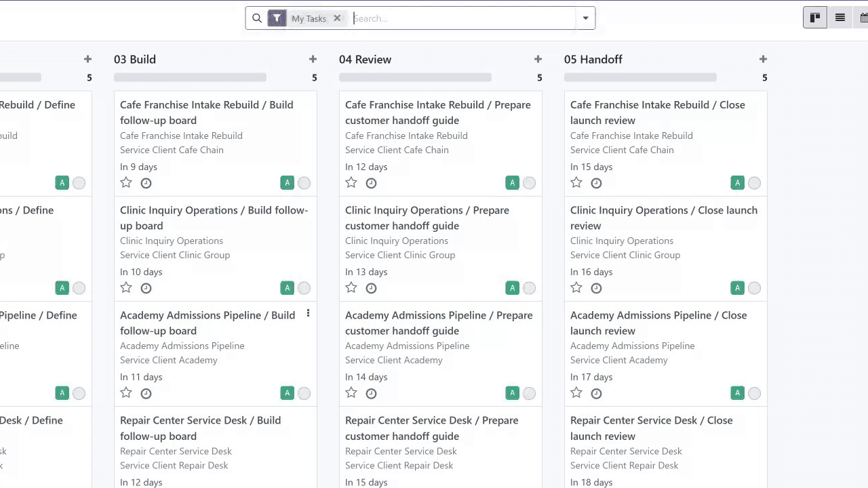Switch to Kanban view icon

coord(815,18)
